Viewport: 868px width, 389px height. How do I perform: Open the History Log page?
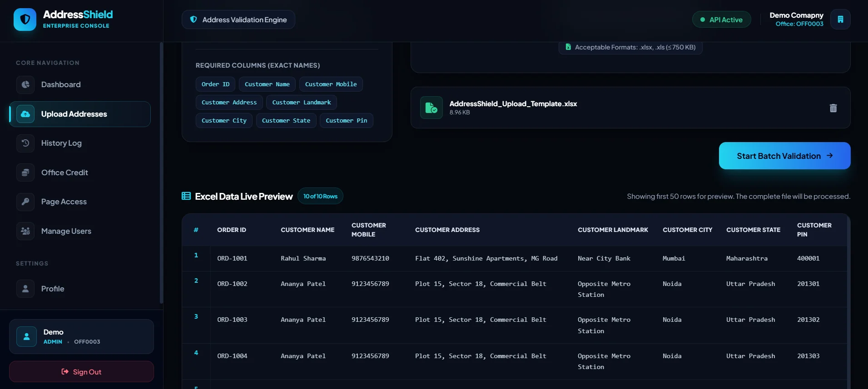pyautogui.click(x=80, y=143)
